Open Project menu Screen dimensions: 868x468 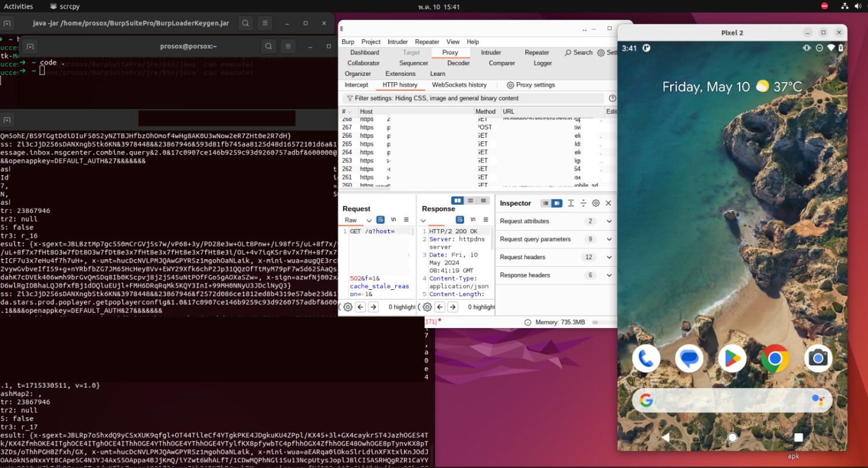pyautogui.click(x=371, y=42)
